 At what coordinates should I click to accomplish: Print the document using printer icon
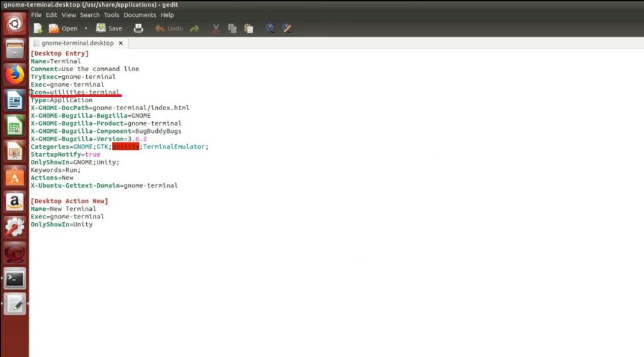pos(138,28)
